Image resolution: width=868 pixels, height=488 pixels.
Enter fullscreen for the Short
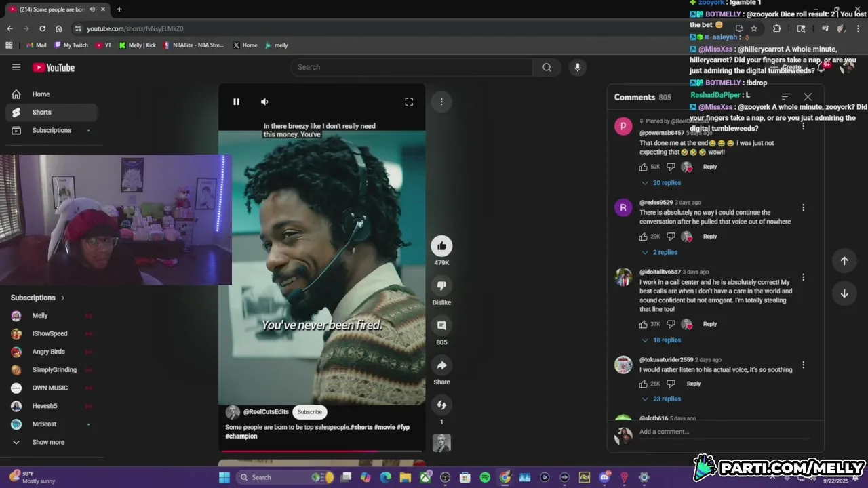pos(409,102)
